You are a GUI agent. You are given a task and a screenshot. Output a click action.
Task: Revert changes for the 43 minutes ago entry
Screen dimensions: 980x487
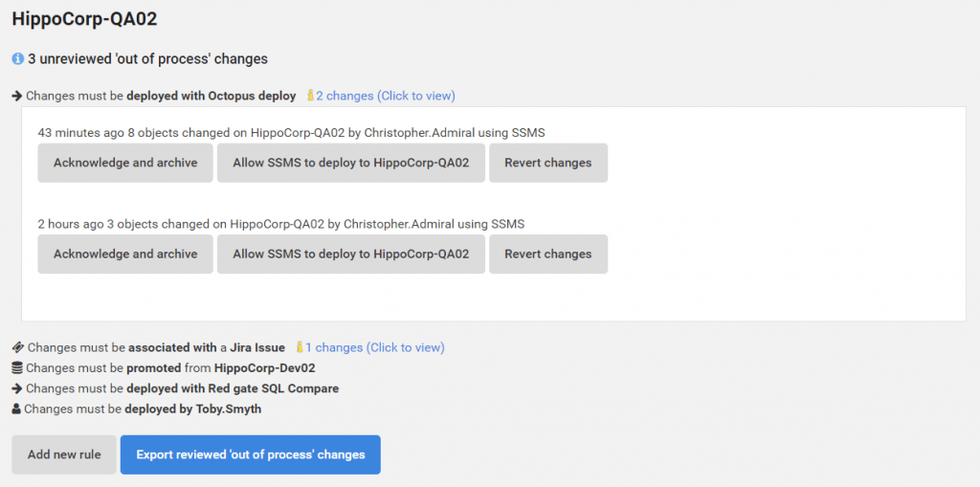548,163
